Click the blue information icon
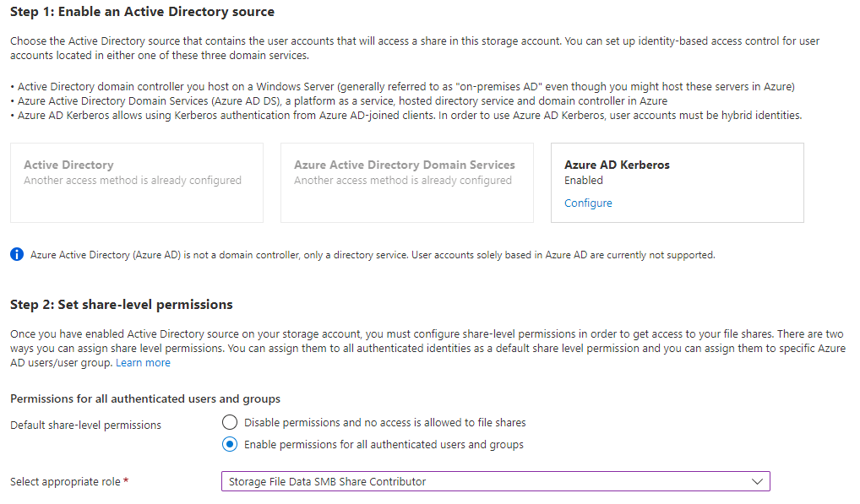 (x=17, y=254)
